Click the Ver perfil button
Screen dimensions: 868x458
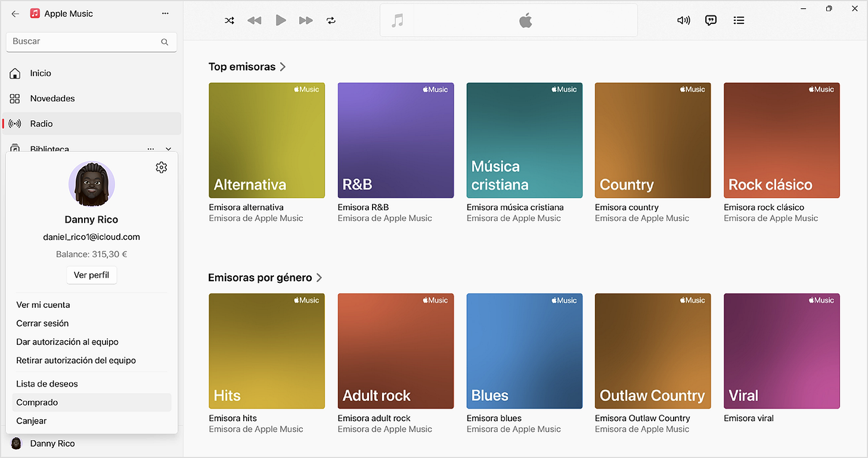[91, 275]
